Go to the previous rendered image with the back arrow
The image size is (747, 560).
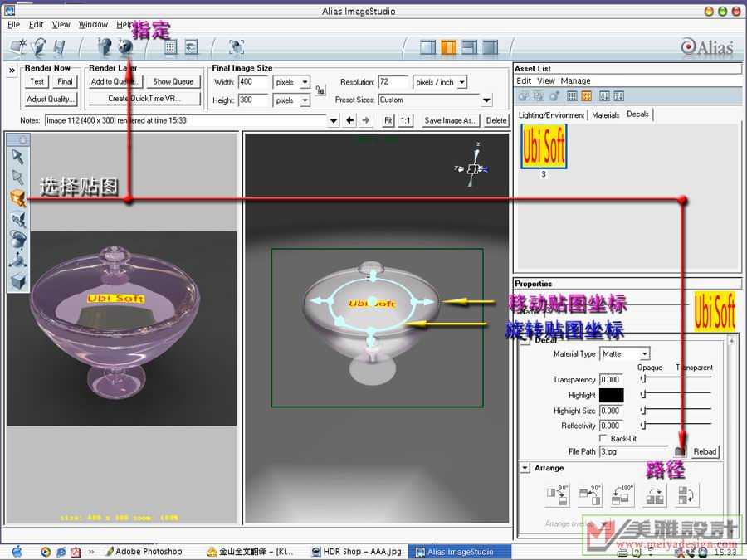click(349, 120)
